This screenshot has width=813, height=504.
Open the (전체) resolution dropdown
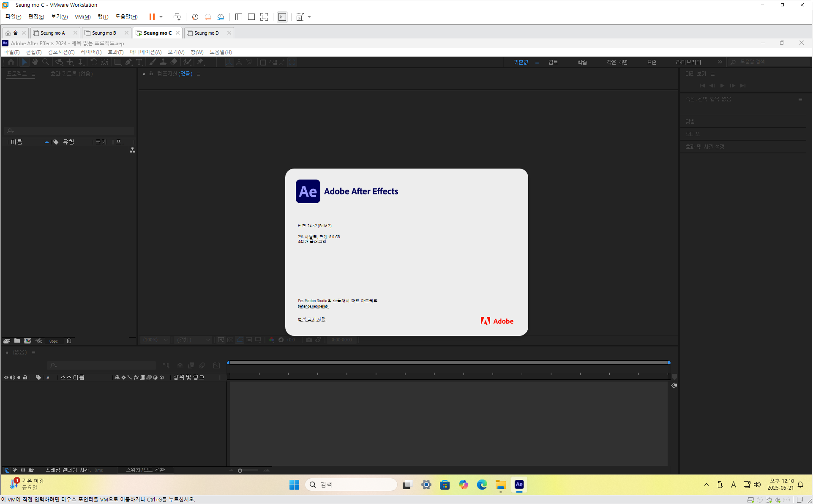point(193,340)
